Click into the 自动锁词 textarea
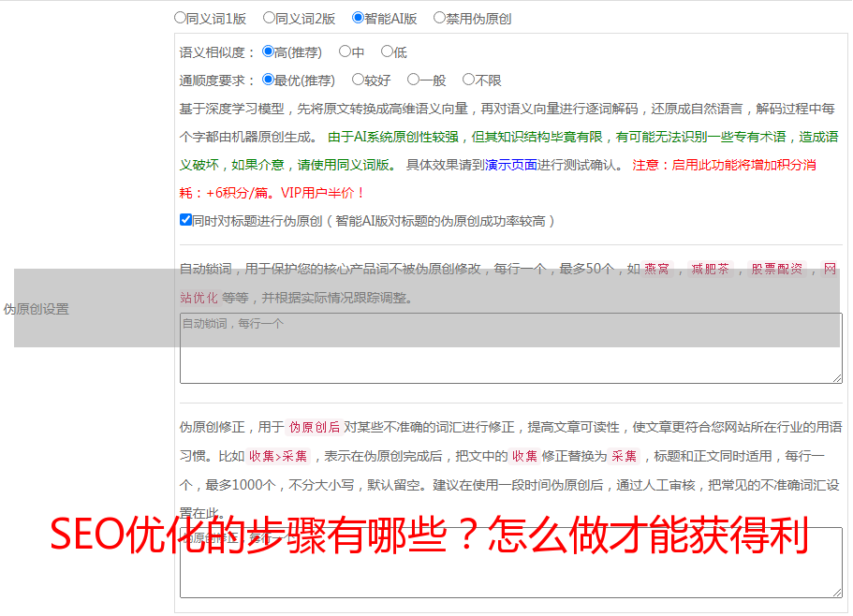 coord(511,348)
